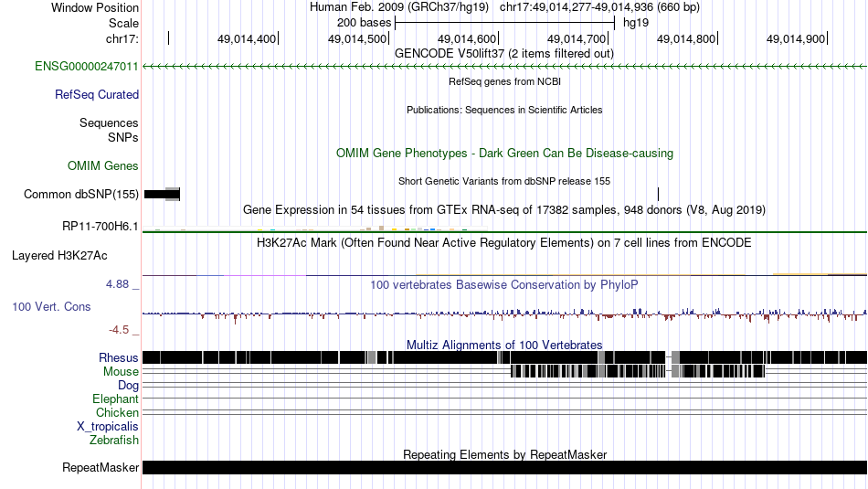Select the SNPs track label
This screenshot has height=489, width=868.
[123, 137]
